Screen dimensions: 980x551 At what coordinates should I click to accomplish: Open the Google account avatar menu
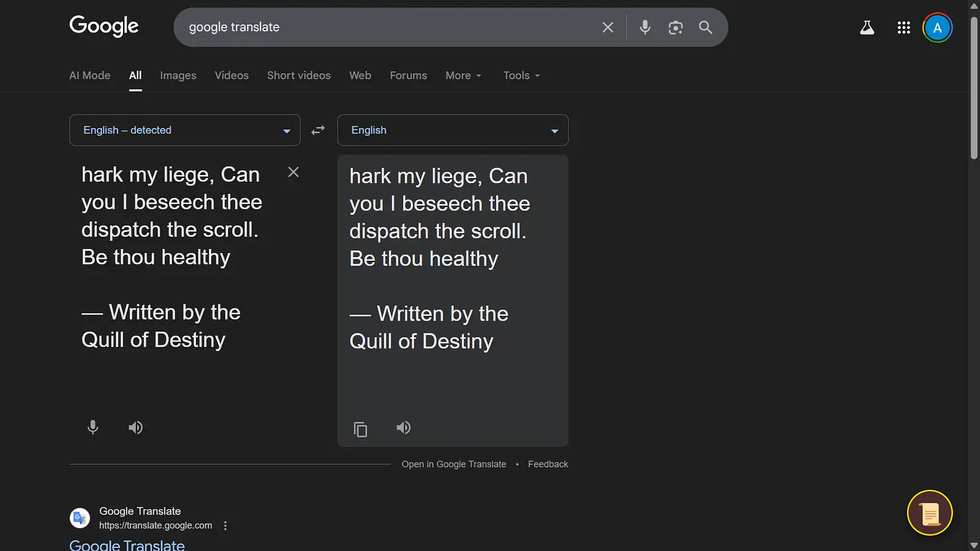pos(937,28)
